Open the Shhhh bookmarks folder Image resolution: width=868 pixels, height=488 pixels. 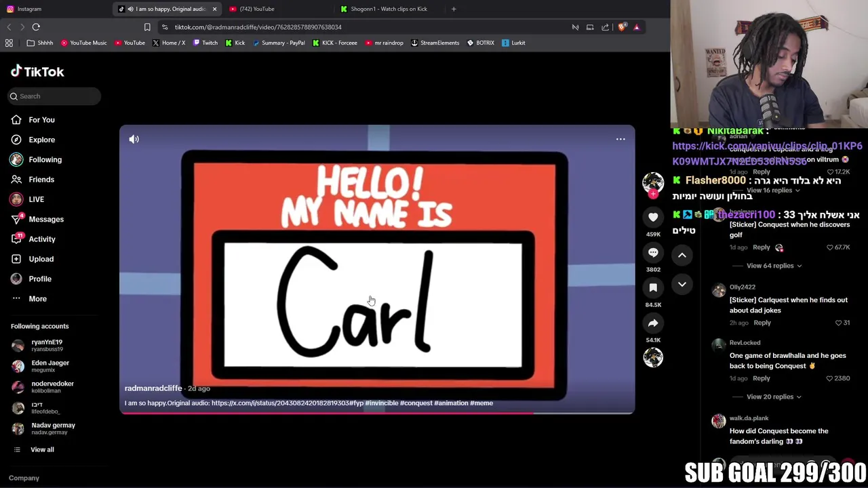tap(40, 43)
